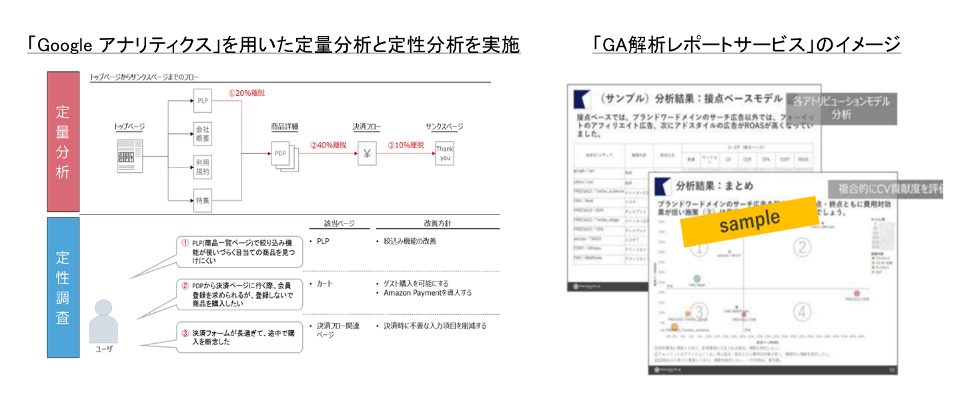Click the 各アトリビューションモデル分析 gray label

[x=841, y=108]
